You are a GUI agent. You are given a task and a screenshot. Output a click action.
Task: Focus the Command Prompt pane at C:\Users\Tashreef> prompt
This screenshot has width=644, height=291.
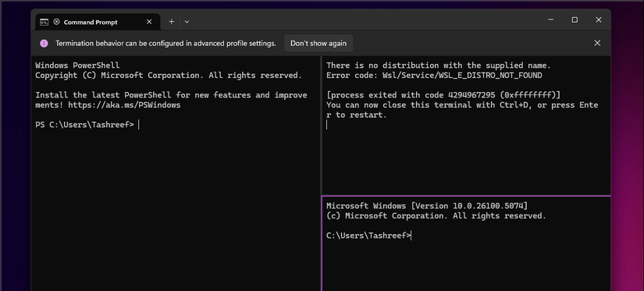368,235
